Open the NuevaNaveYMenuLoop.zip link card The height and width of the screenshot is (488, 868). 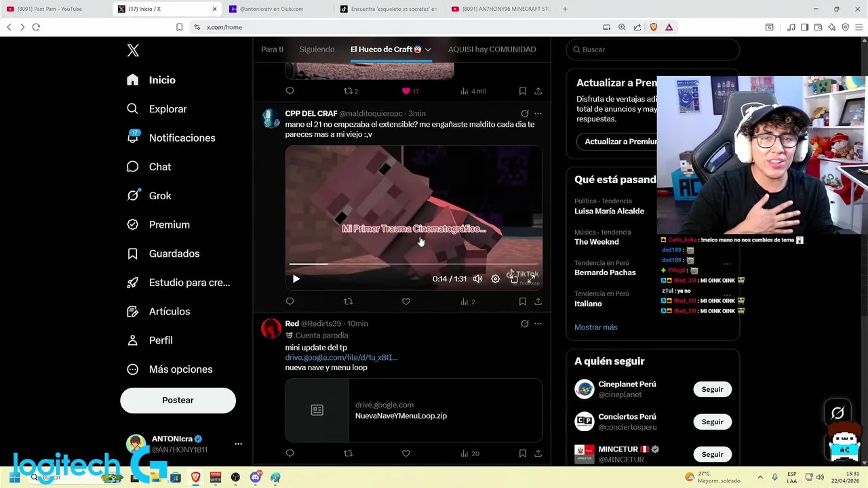click(x=414, y=410)
